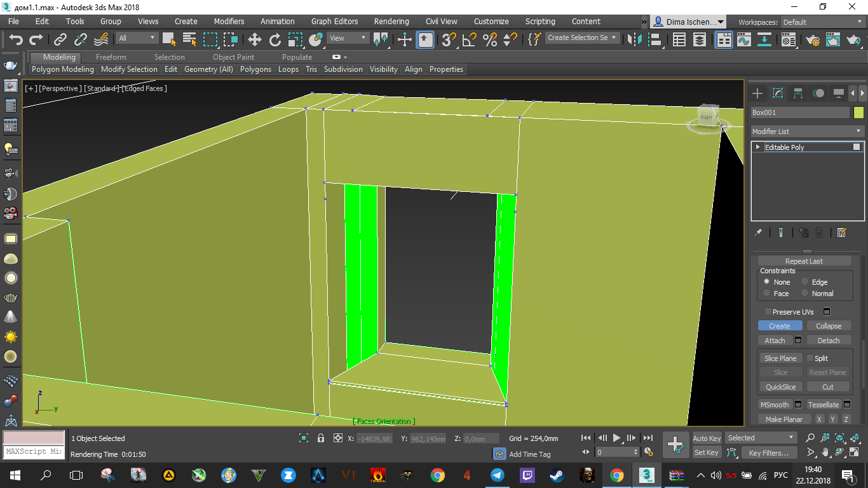Click the ViewCube in the viewport
This screenshot has height=488, width=868.
707,117
